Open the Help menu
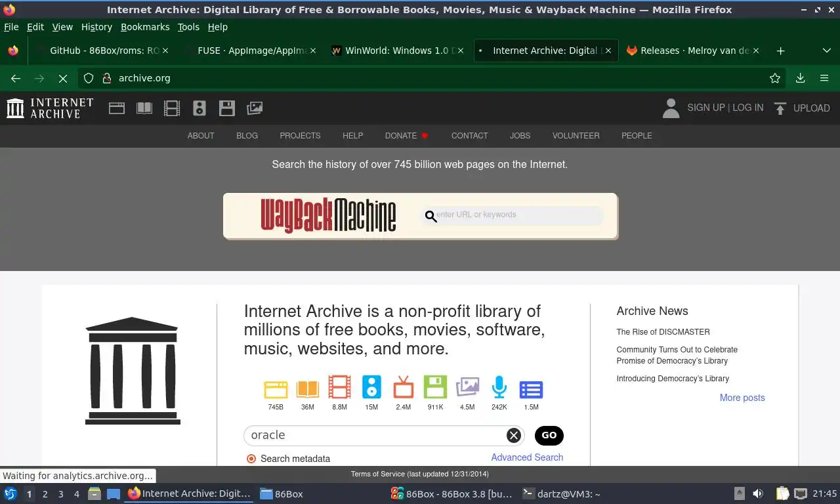This screenshot has height=504, width=840. pos(218,27)
